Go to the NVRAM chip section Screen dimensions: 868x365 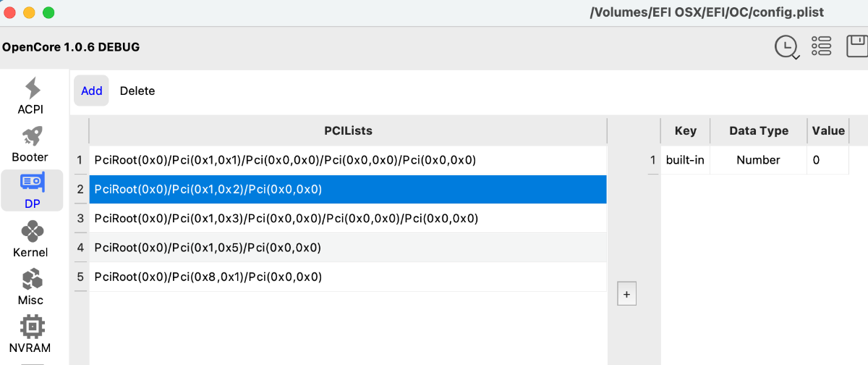[31, 334]
